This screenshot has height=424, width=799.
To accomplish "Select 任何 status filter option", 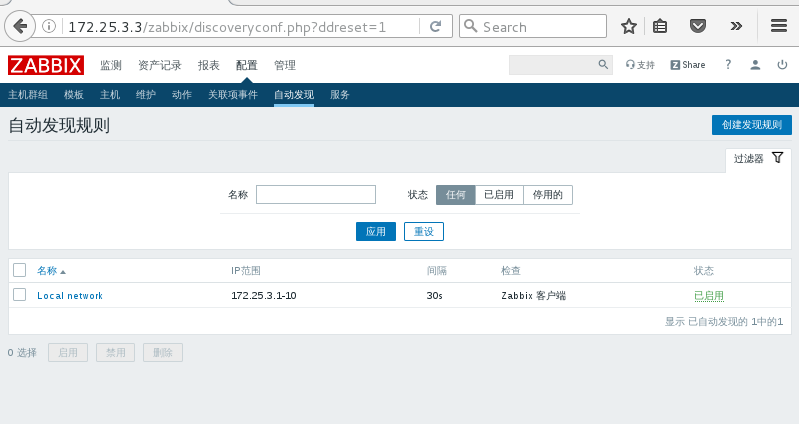I will tap(456, 195).
